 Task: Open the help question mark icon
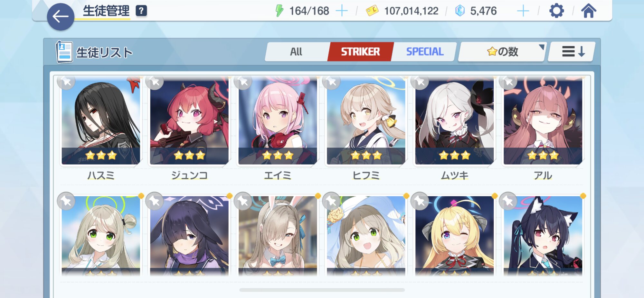pyautogui.click(x=141, y=11)
